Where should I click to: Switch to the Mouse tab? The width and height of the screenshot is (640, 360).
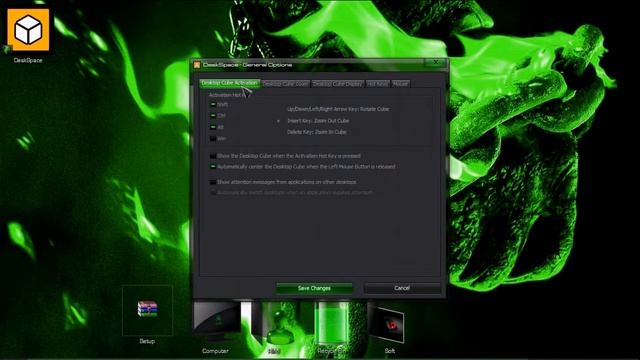pyautogui.click(x=400, y=84)
